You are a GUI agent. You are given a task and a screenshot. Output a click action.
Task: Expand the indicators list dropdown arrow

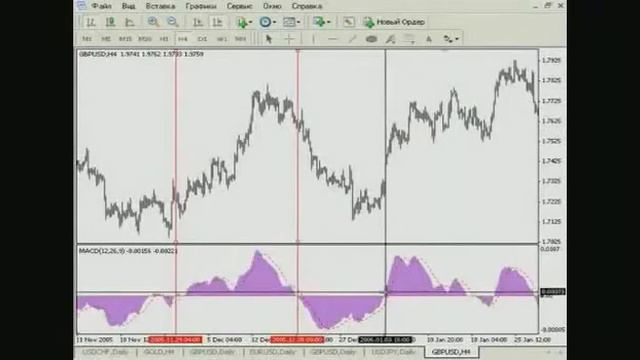point(250,22)
